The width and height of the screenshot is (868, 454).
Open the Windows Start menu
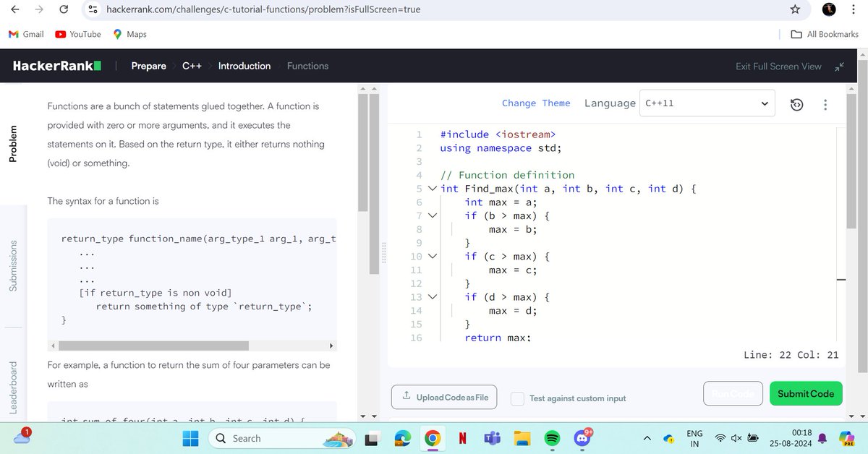[x=190, y=438]
